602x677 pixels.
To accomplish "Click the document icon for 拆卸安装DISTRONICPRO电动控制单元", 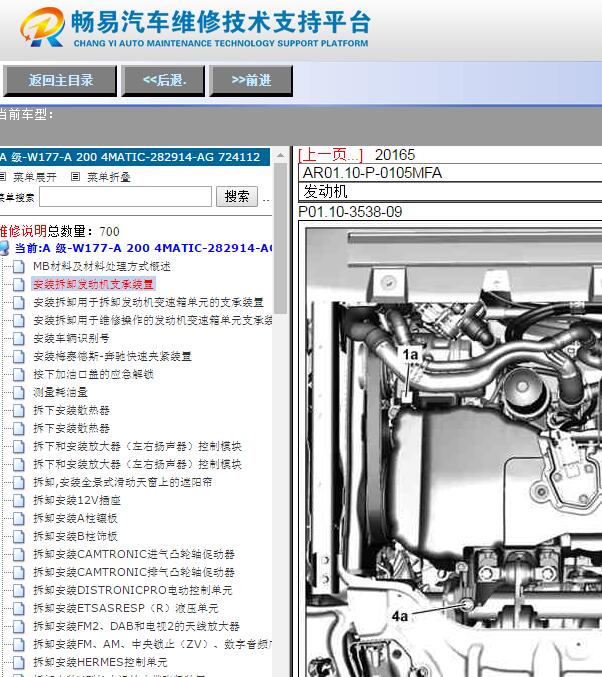I will click(19, 590).
